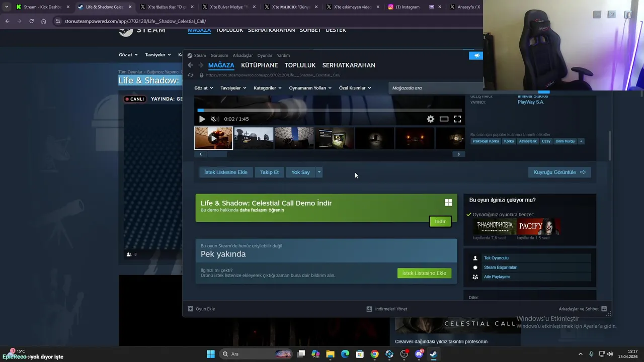Open Phasmophobia similar game thumbnail
The image size is (644, 362).
click(494, 227)
